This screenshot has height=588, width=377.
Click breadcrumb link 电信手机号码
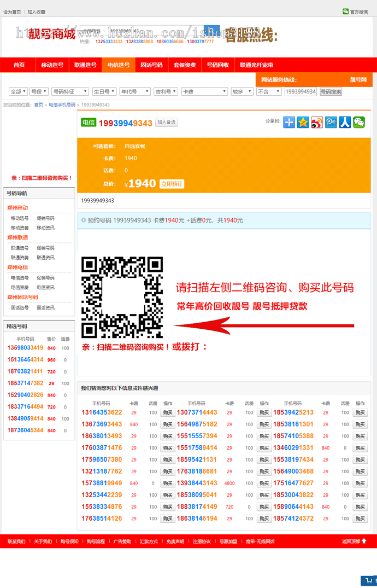(x=62, y=105)
